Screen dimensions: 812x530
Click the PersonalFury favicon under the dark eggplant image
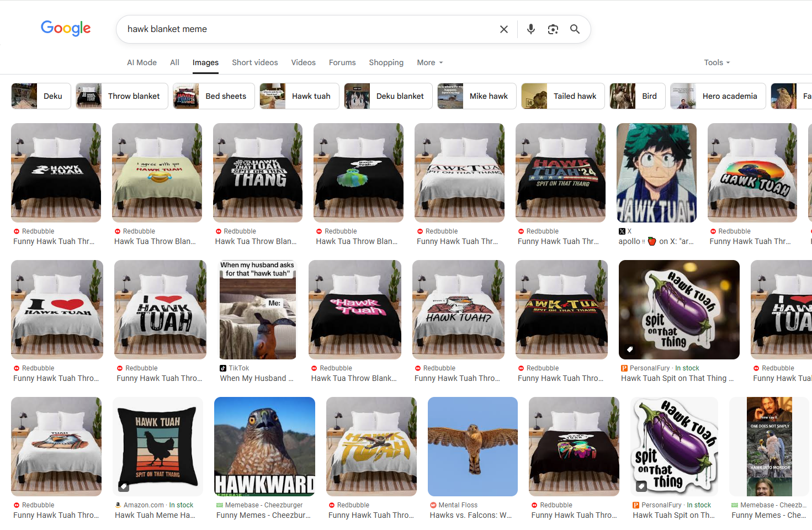pyautogui.click(x=624, y=368)
